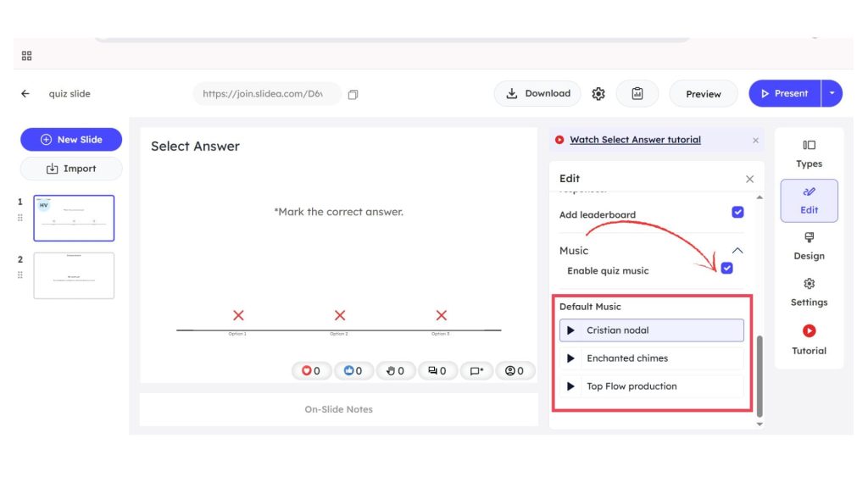Select the Edit tab in sidebar
Screen dimensions: 868x488
click(809, 201)
